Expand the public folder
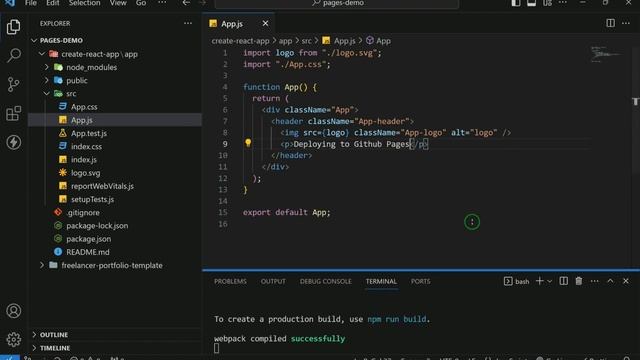The width and height of the screenshot is (640, 360). 47,80
